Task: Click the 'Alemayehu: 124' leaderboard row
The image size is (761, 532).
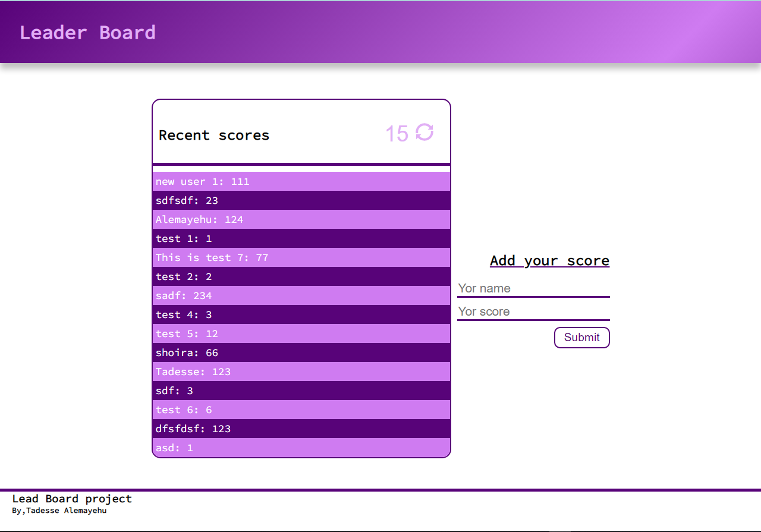Action: pos(199,219)
